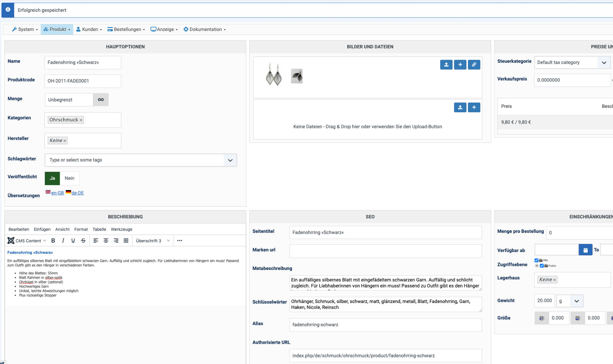
Task: Click the Authorisierte URL input field
Action: (386, 356)
